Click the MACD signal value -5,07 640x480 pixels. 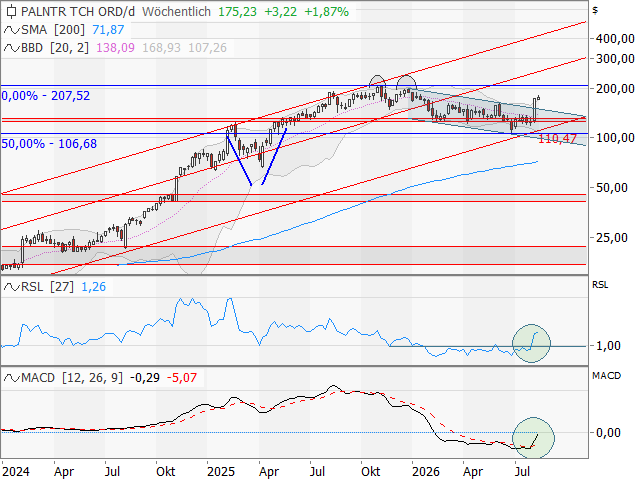[x=182, y=378]
